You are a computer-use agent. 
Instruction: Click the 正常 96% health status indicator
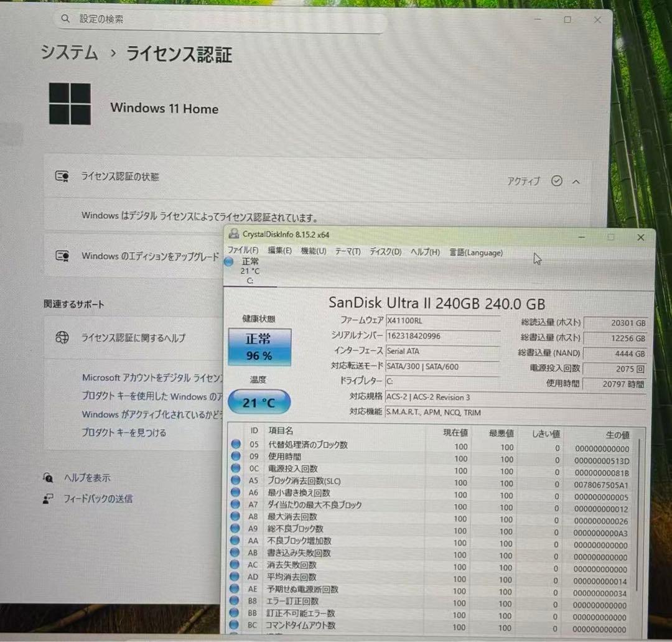259,345
